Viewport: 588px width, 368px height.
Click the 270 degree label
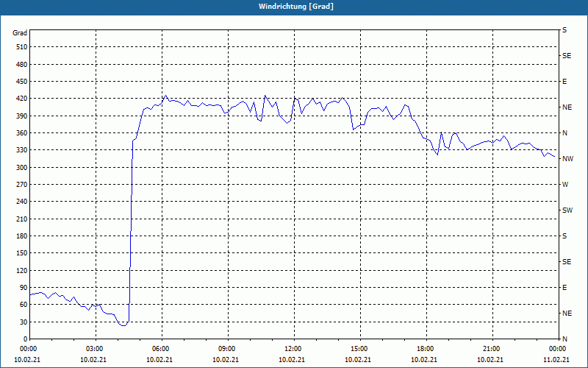22,185
